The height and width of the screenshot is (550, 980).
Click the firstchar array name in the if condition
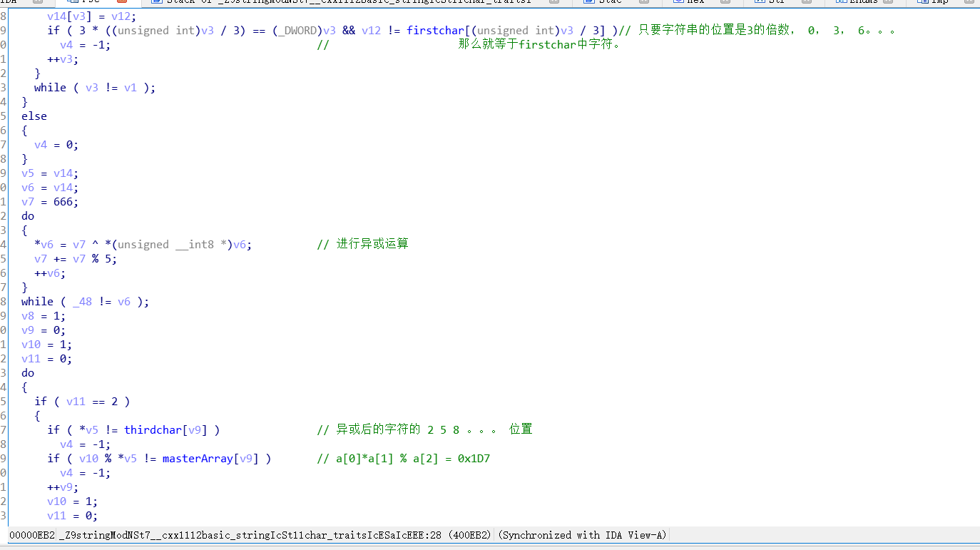(435, 30)
